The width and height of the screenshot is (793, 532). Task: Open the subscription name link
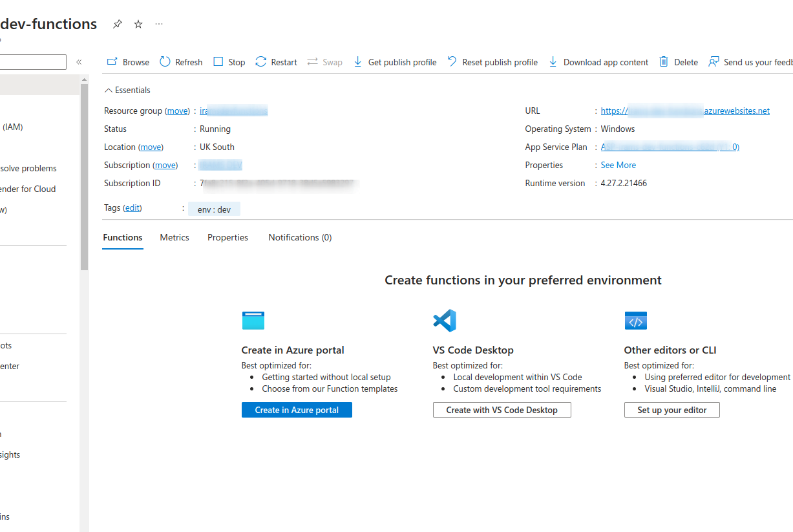221,165
